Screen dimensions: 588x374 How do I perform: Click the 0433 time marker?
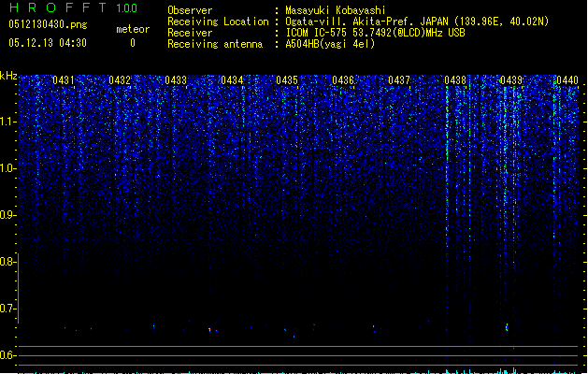click(176, 80)
